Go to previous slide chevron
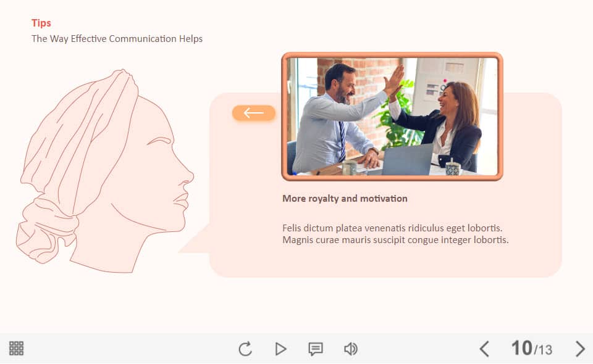 click(484, 349)
